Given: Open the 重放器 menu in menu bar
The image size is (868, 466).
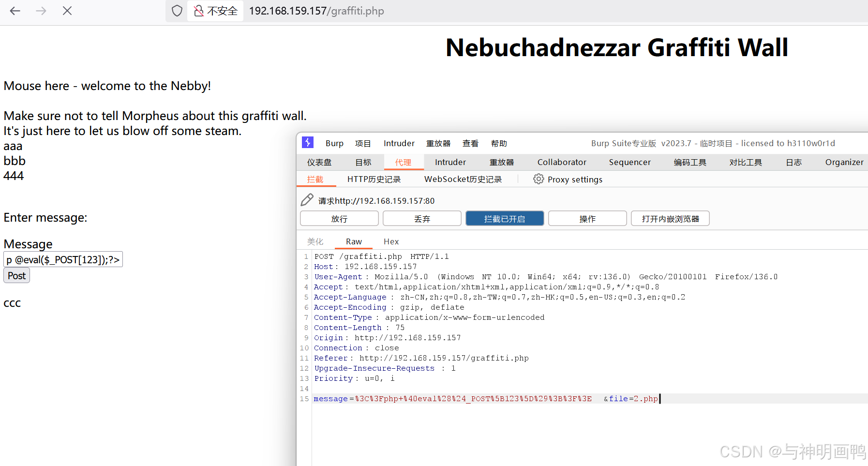Looking at the screenshot, I should 438,143.
